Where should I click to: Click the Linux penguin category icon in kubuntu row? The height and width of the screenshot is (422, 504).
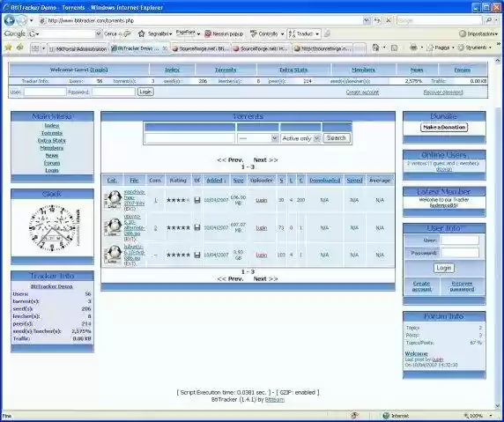point(113,255)
